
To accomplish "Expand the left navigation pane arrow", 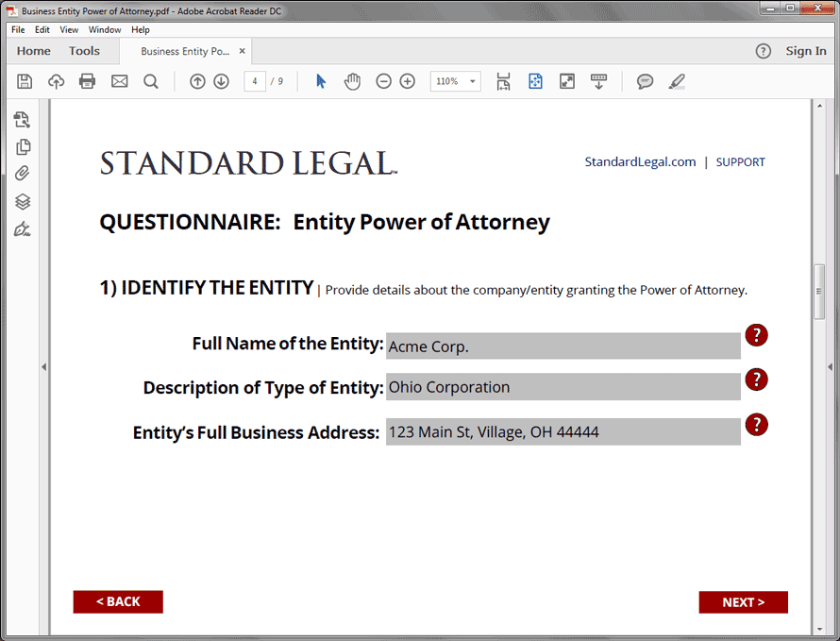I will coord(44,367).
